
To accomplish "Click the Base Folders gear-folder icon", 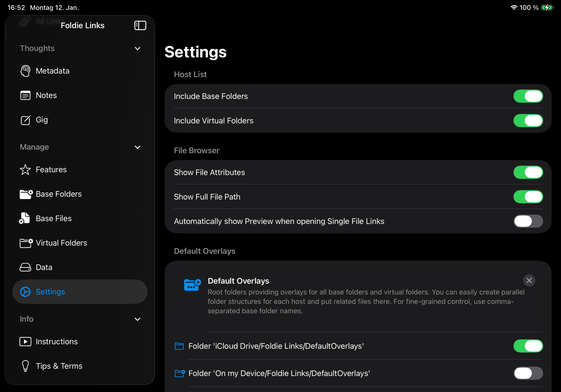I will pos(26,194).
